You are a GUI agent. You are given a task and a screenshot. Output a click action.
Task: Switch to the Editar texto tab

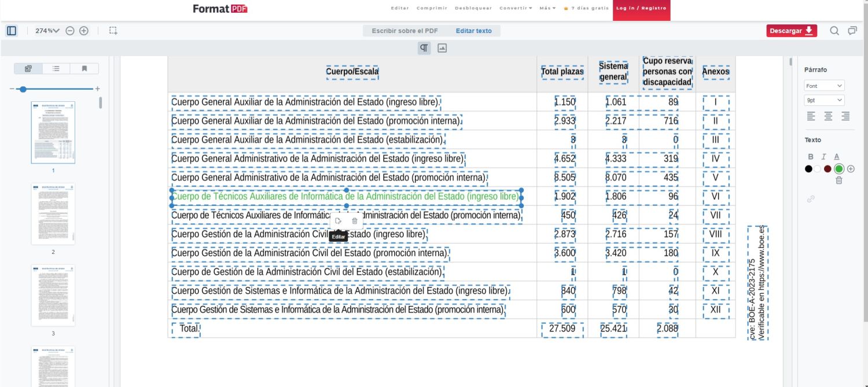point(473,30)
